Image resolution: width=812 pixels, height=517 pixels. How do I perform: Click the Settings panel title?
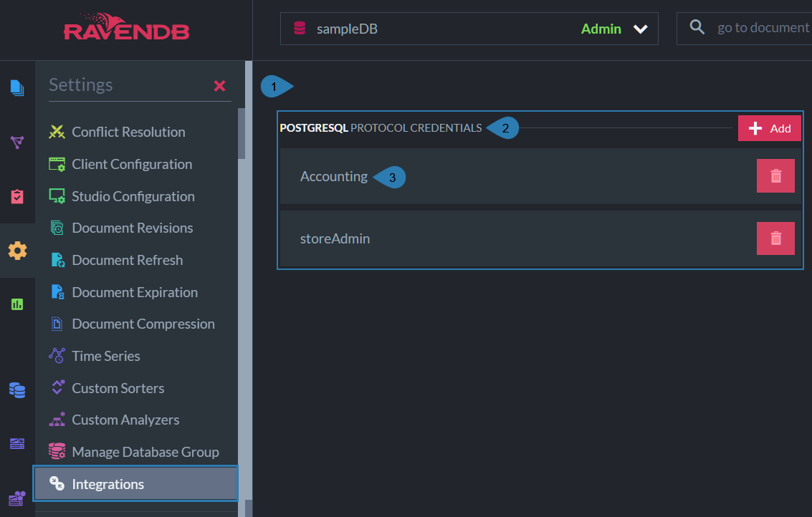point(81,85)
